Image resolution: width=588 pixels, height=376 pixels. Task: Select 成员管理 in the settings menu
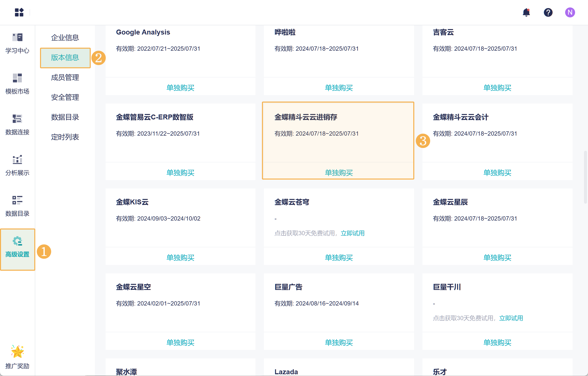(65, 77)
